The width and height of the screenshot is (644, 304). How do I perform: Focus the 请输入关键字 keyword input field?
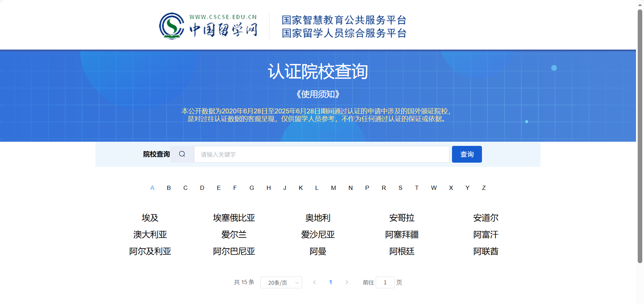[x=322, y=154]
